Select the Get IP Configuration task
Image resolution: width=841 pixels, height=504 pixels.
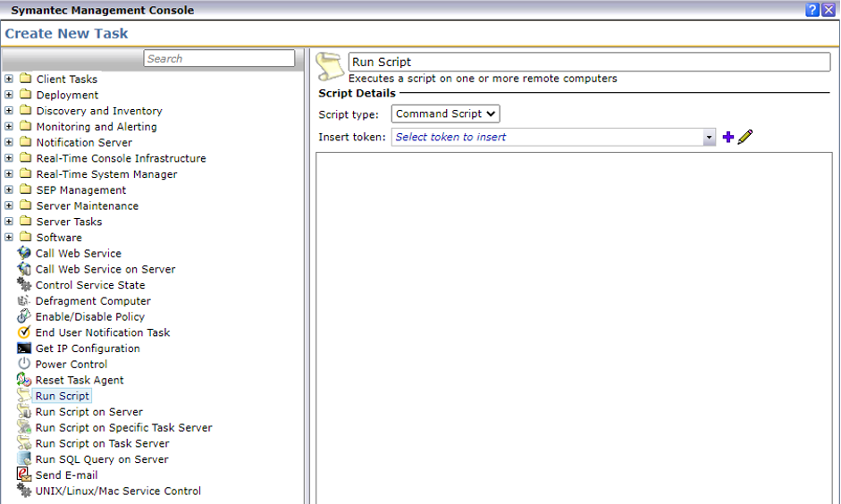pos(88,349)
